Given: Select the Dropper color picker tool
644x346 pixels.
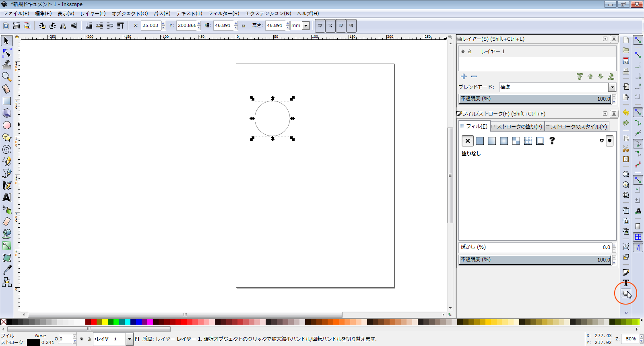Looking at the screenshot, I should [x=7, y=270].
